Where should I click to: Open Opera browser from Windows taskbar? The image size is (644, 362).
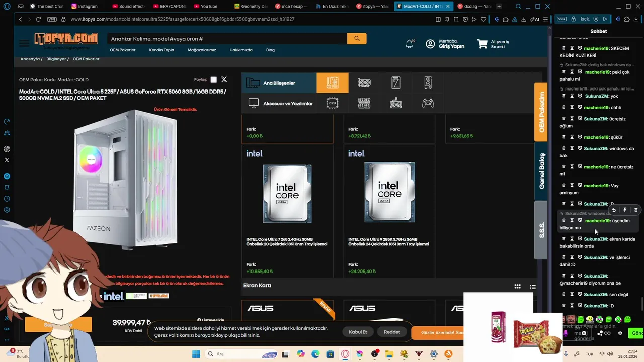click(x=345, y=354)
